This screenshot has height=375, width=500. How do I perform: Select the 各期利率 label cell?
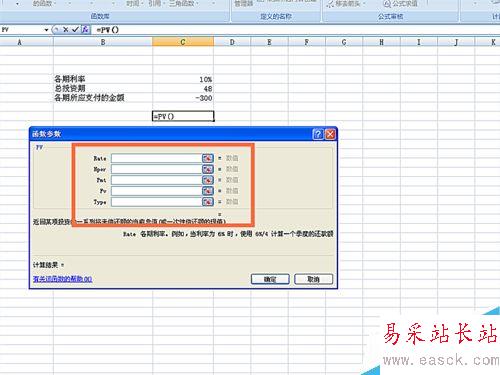point(103,79)
